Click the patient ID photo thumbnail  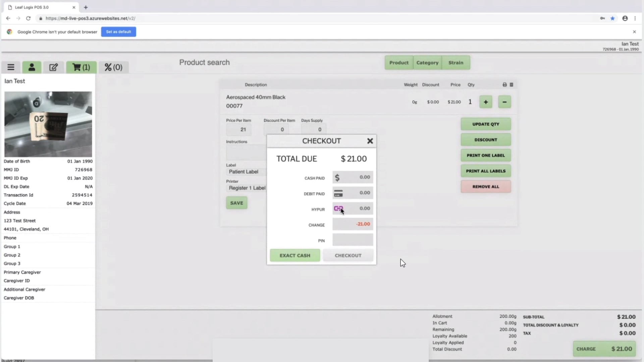[48, 124]
